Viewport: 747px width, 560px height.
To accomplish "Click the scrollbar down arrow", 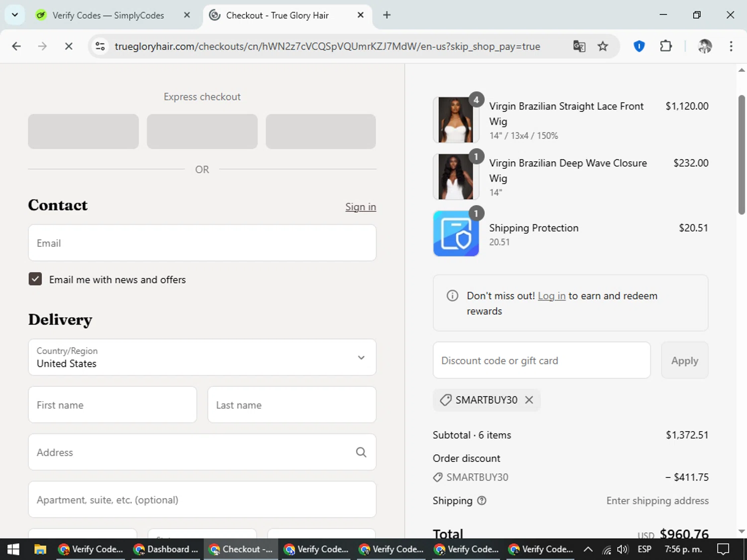I will pos(742,532).
